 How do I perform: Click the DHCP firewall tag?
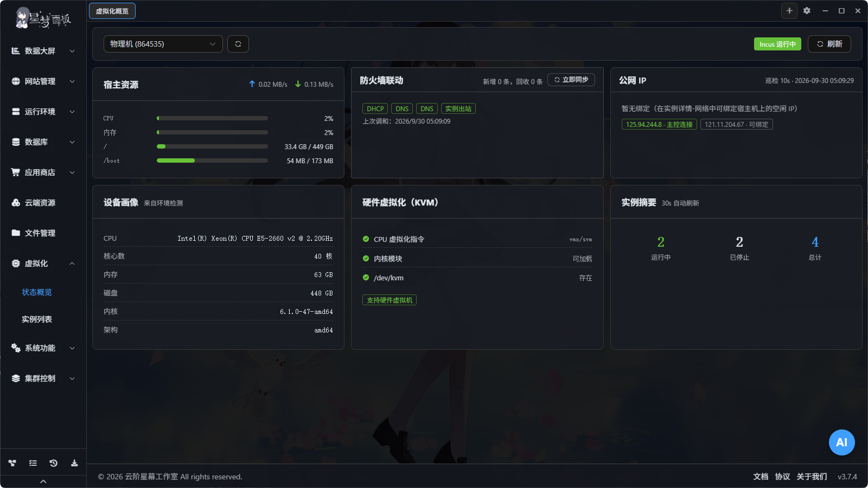click(375, 109)
